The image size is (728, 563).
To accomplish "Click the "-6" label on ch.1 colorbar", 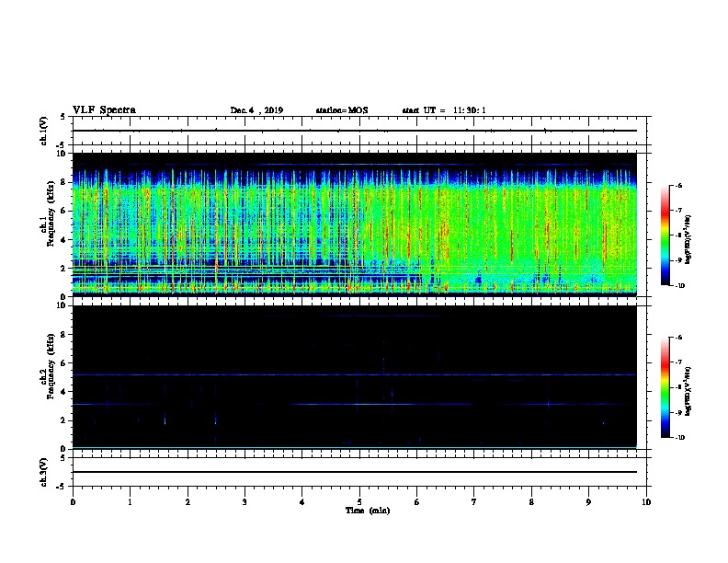I will tap(678, 185).
